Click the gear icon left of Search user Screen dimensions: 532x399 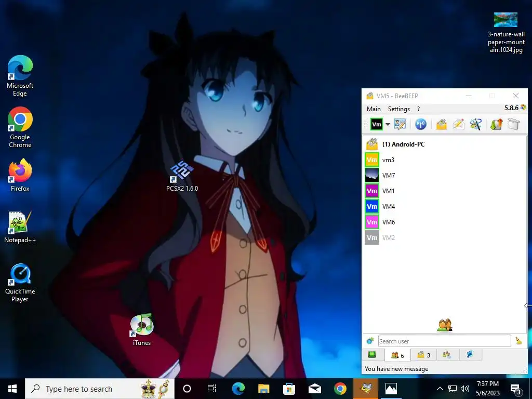point(370,341)
